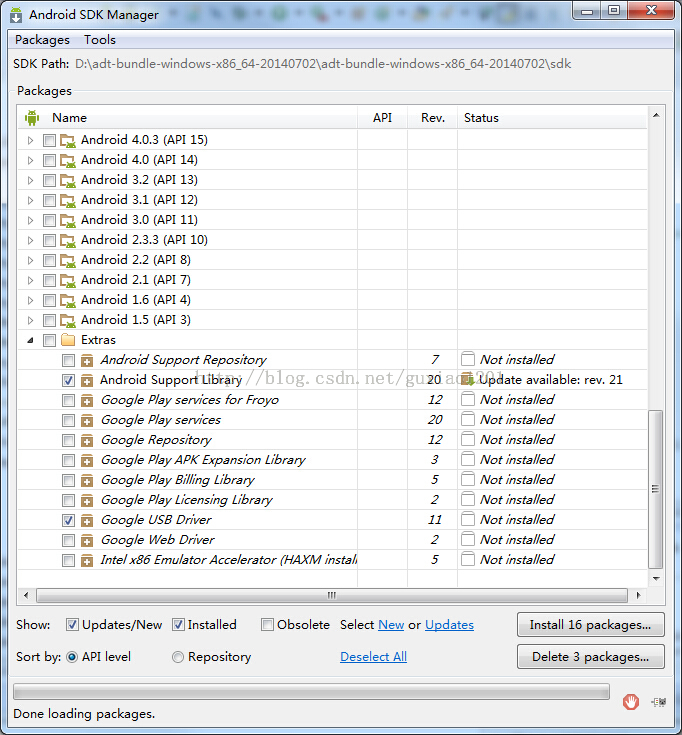The image size is (682, 735).
Task: Click the Name column header
Action: pos(187,118)
